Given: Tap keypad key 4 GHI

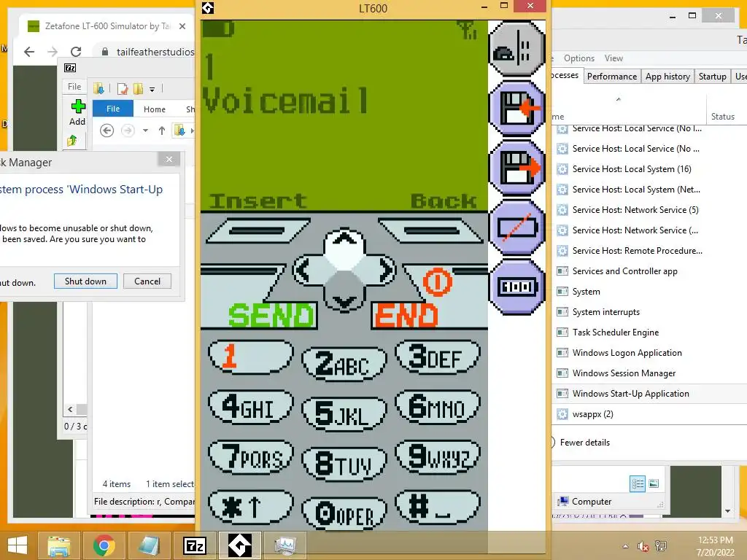Looking at the screenshot, I should click(251, 407).
